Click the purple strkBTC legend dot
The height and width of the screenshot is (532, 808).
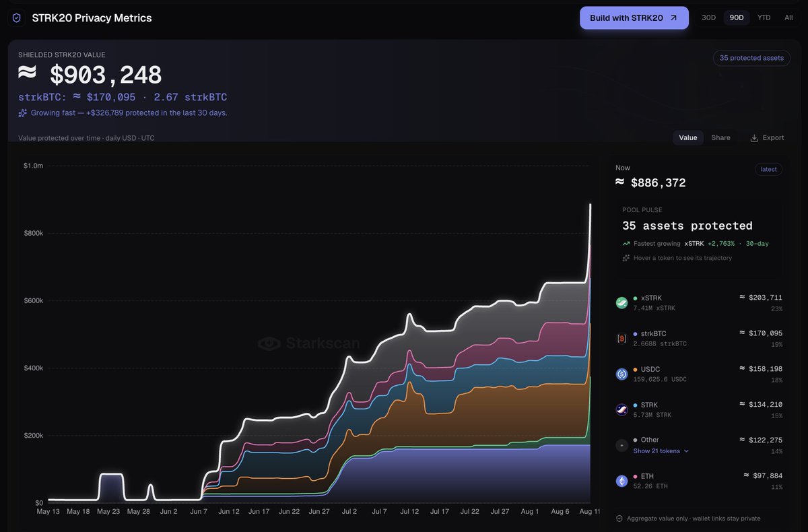(x=636, y=334)
